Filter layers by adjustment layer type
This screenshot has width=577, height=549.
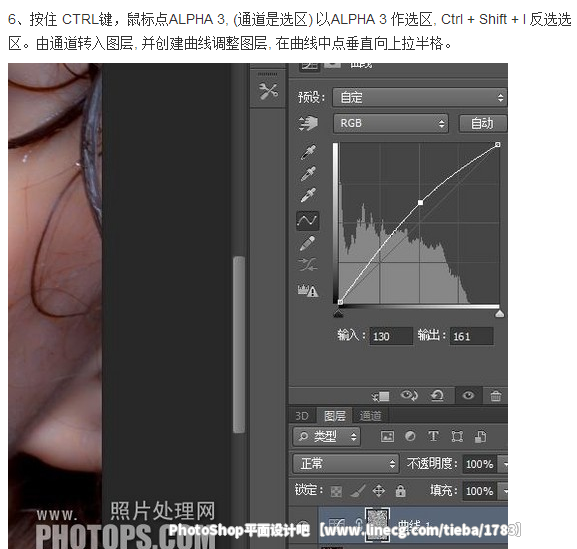coord(410,436)
